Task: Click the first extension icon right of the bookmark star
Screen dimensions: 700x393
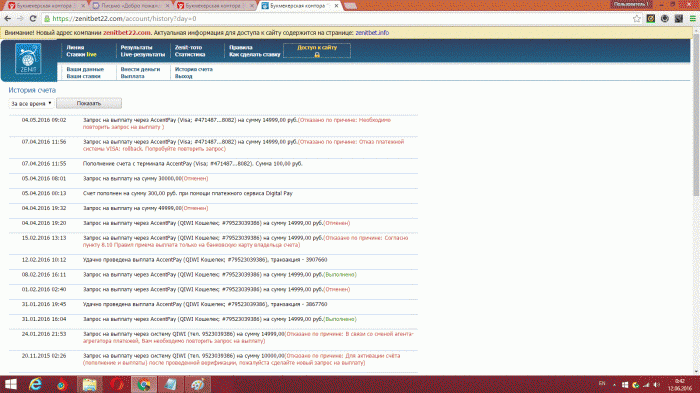Action: coord(651,19)
